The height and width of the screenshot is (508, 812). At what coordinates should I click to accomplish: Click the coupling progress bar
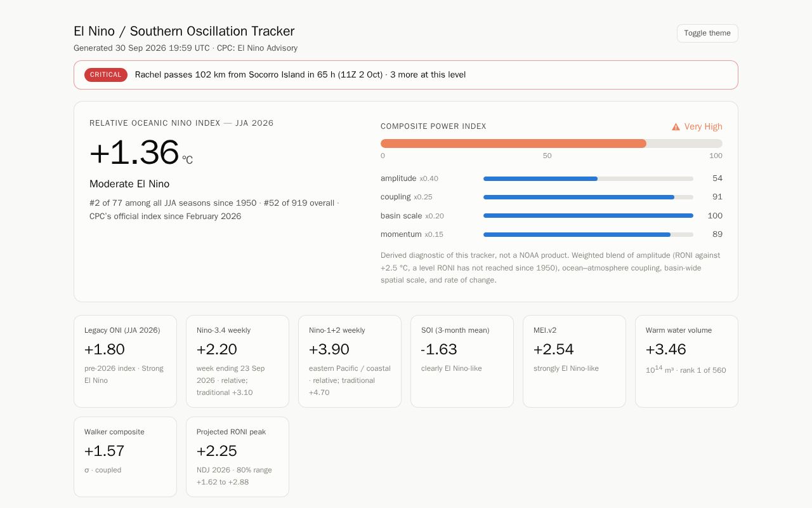pyautogui.click(x=588, y=197)
